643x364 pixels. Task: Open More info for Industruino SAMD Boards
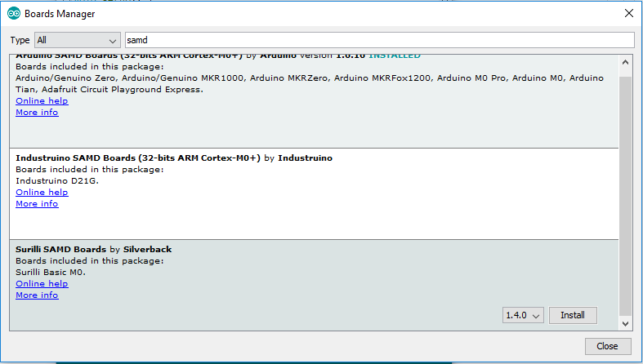tap(37, 203)
